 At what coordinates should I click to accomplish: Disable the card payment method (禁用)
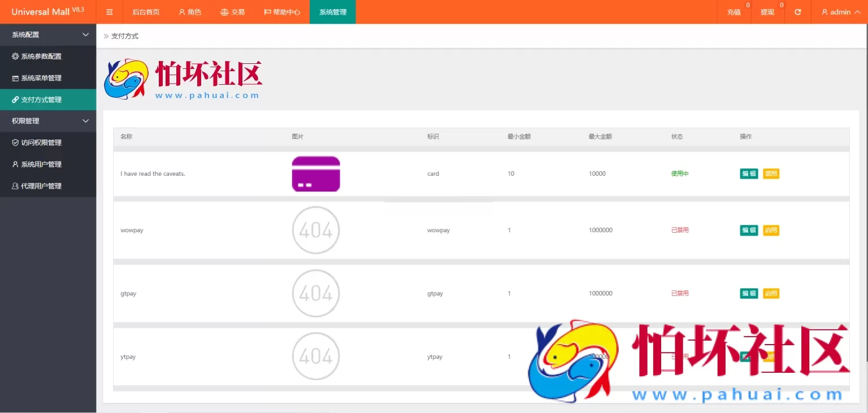771,173
